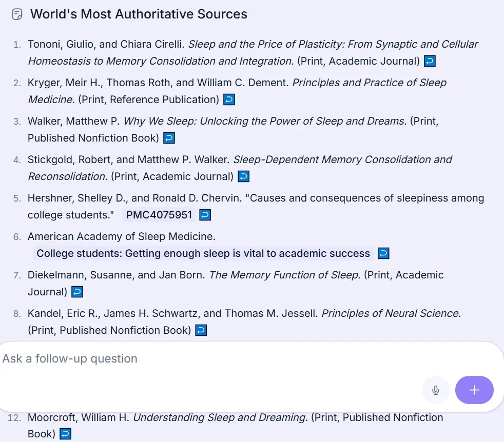504x442 pixels.
Task: Click 'The Memory Function of Sleep' title
Action: coord(285,275)
